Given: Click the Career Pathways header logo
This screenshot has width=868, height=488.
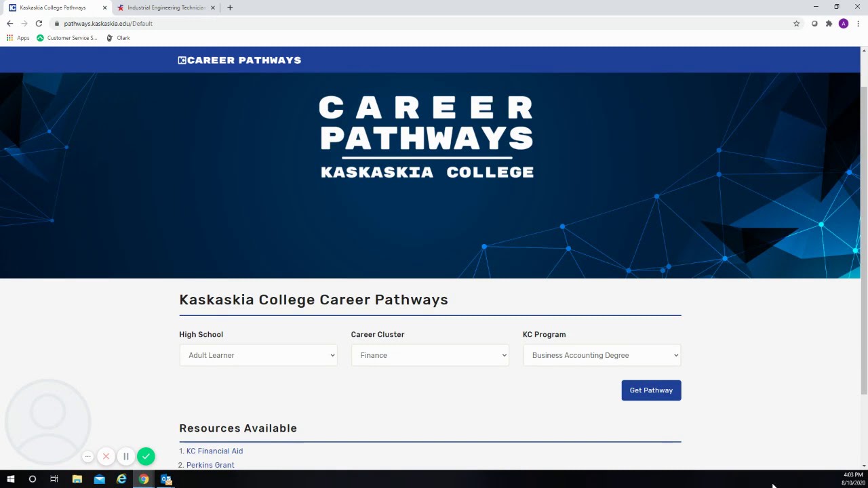Looking at the screenshot, I should (239, 60).
